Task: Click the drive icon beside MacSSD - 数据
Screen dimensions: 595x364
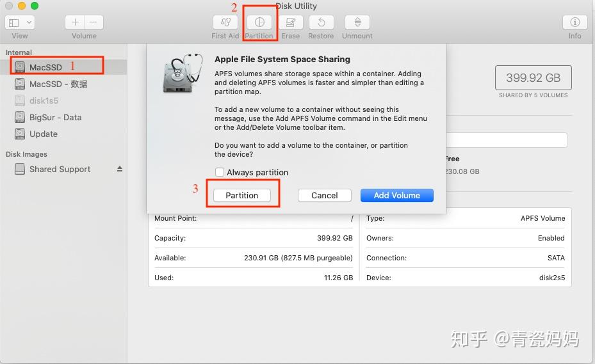Action: click(x=20, y=84)
